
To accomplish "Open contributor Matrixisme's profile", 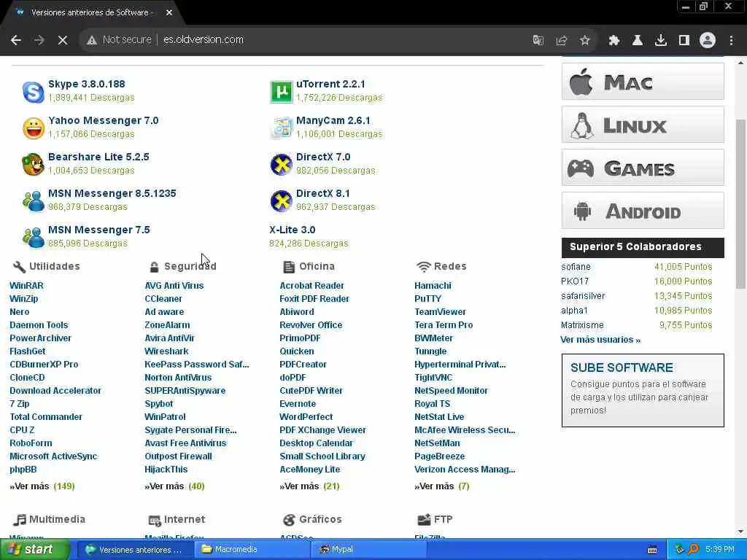I will [x=582, y=325].
